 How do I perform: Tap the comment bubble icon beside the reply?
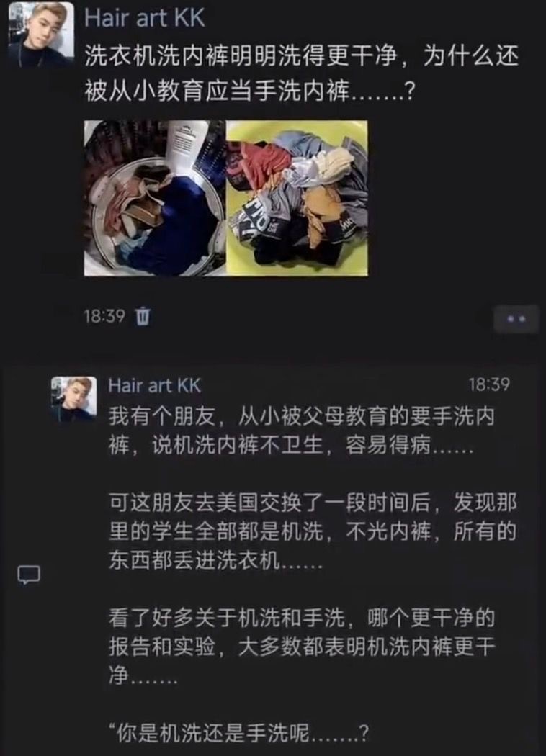29,575
